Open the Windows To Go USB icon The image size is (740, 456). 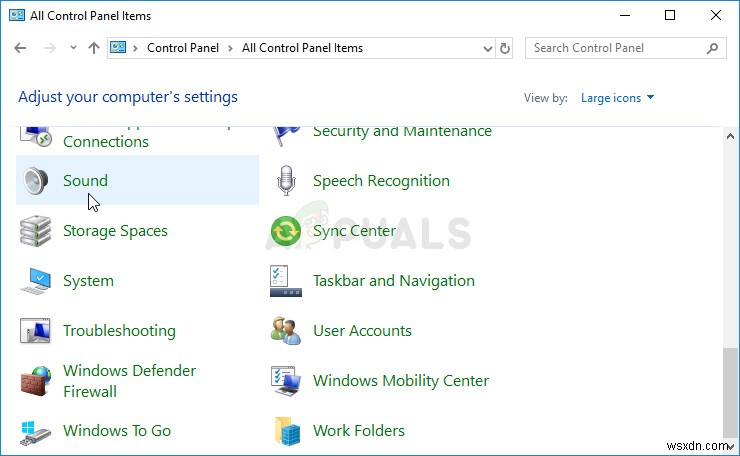pyautogui.click(x=36, y=432)
